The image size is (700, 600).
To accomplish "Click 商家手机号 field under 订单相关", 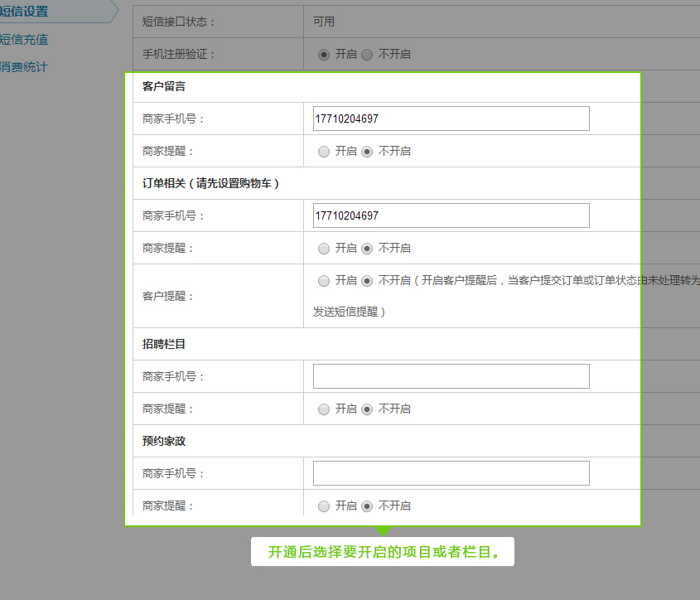I will [x=451, y=215].
